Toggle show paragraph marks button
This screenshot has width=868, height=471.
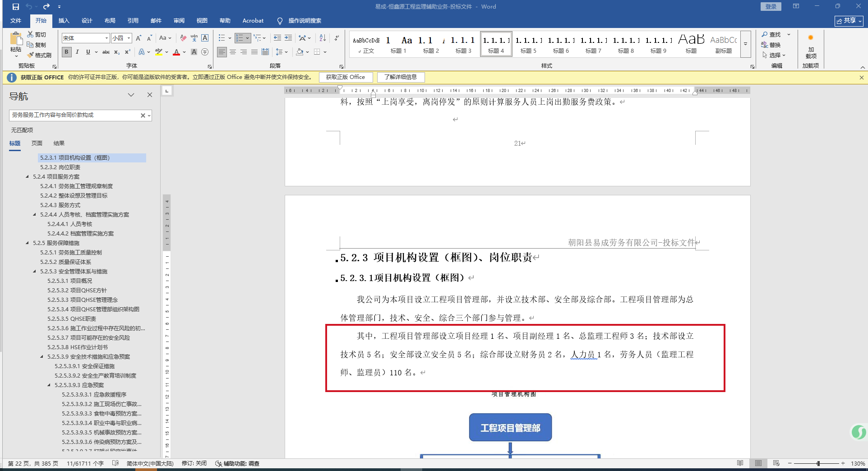click(337, 38)
